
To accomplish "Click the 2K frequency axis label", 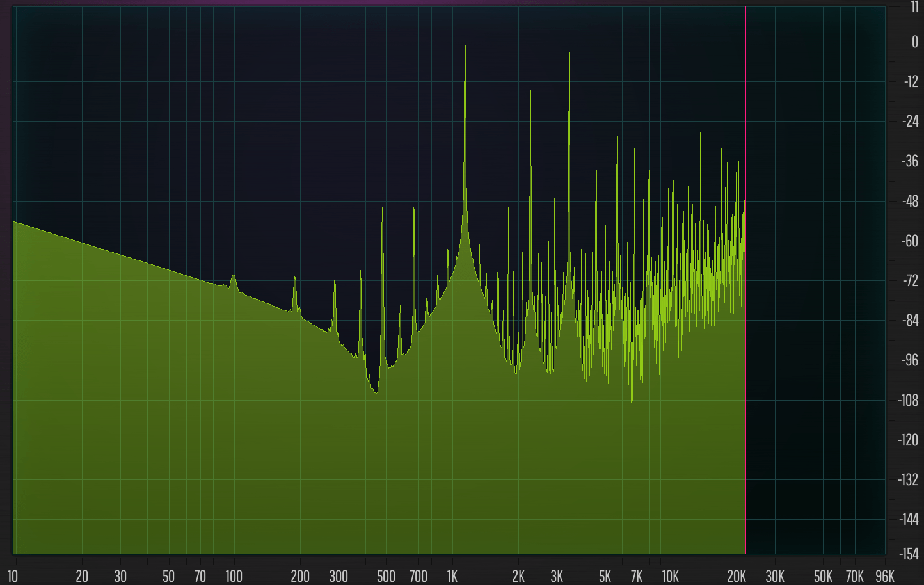I will pyautogui.click(x=518, y=576).
